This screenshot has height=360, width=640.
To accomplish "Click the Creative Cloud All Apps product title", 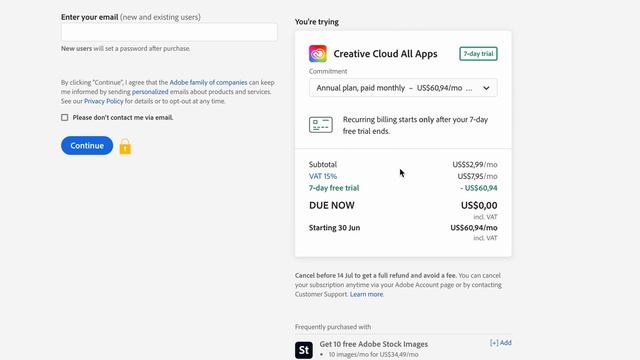I will [x=385, y=54].
